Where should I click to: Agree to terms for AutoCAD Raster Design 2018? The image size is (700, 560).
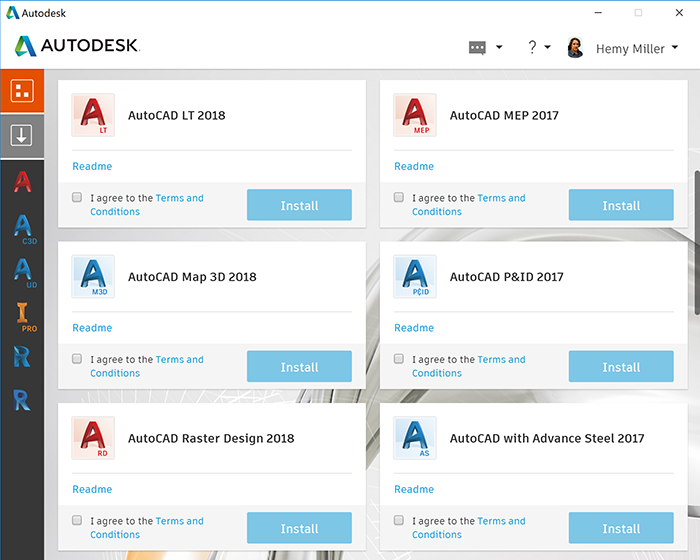pyautogui.click(x=77, y=520)
